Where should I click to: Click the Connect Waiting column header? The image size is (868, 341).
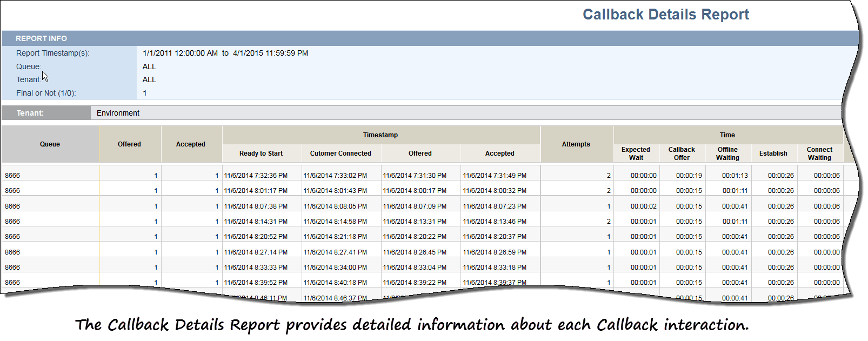(x=819, y=153)
